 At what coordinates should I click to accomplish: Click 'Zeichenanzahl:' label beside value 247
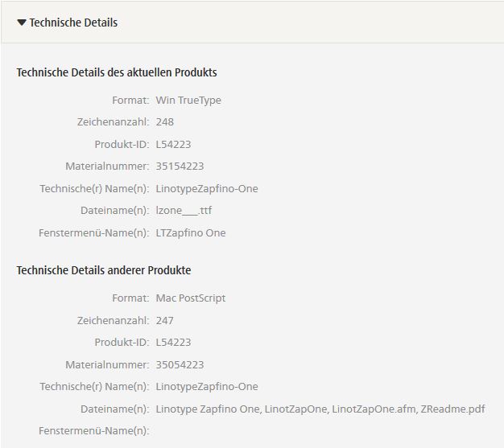pyautogui.click(x=114, y=320)
